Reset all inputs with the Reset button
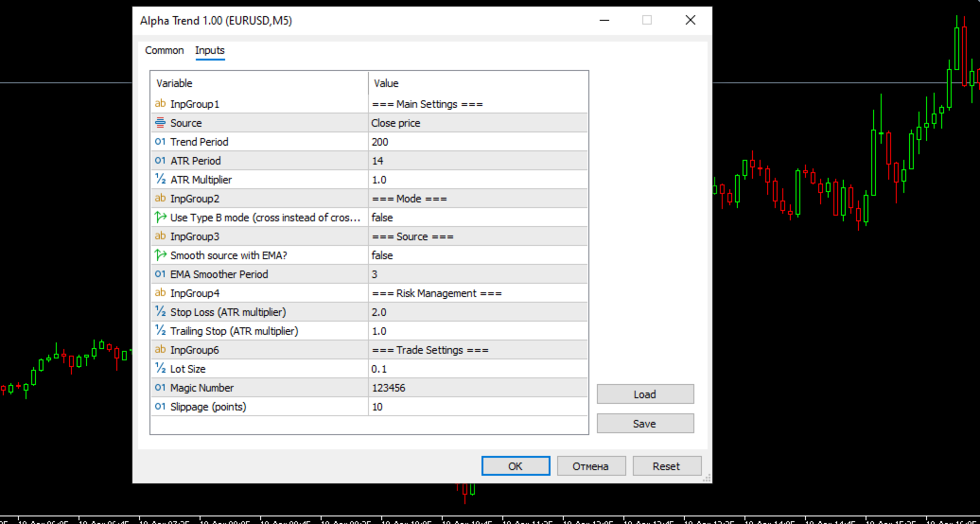This screenshot has height=524, width=980. click(x=667, y=466)
